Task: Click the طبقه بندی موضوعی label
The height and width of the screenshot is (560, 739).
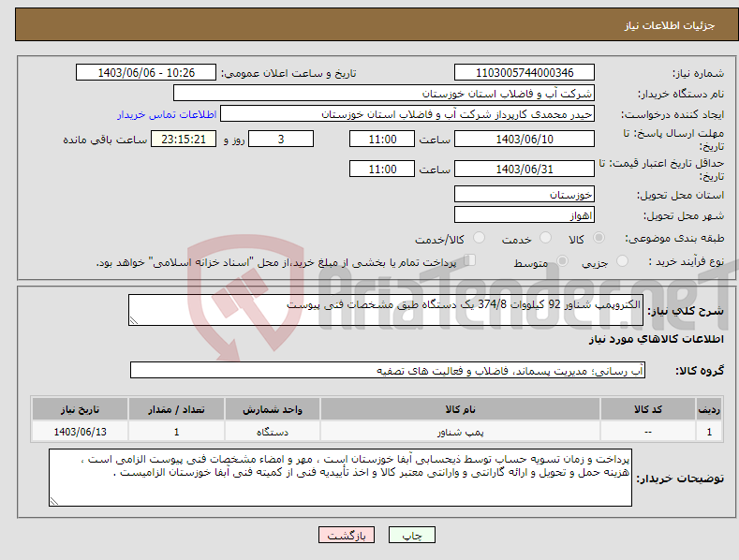Action: tap(674, 239)
